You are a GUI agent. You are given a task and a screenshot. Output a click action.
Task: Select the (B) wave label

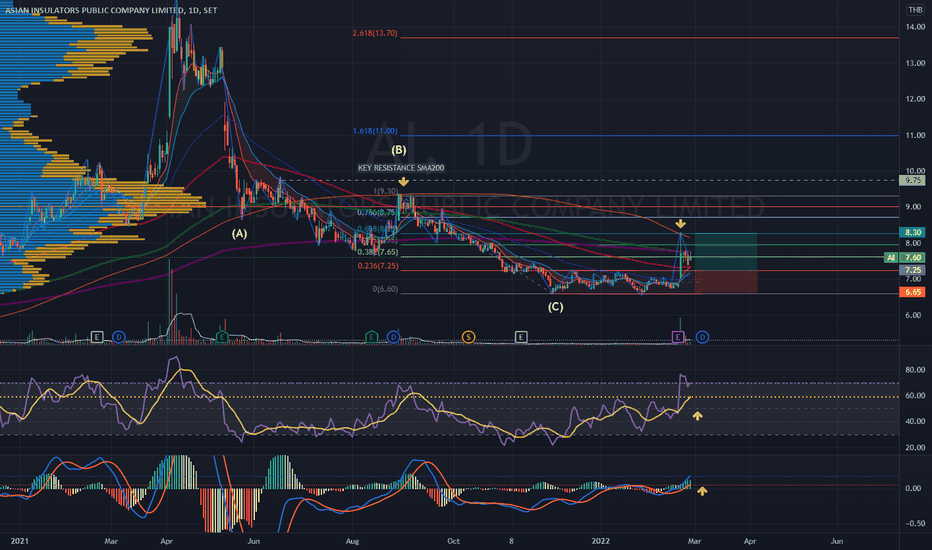399,150
